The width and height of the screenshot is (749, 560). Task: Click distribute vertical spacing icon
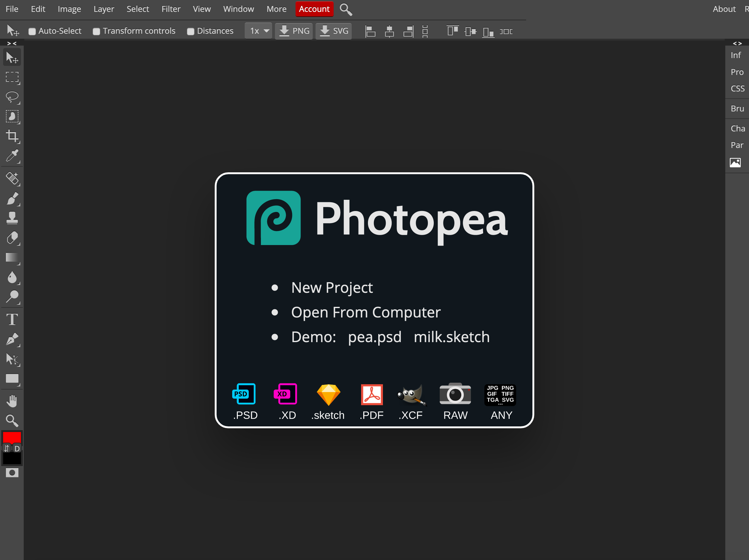pos(425,32)
